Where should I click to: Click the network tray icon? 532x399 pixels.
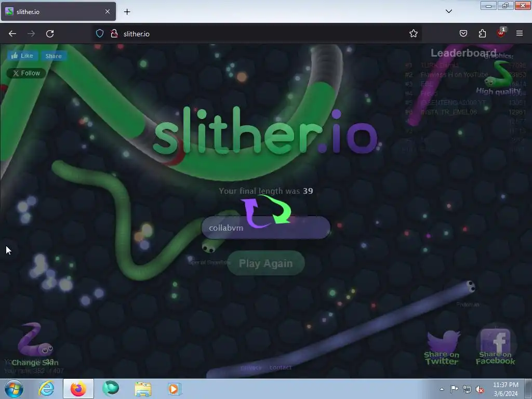[467, 390]
